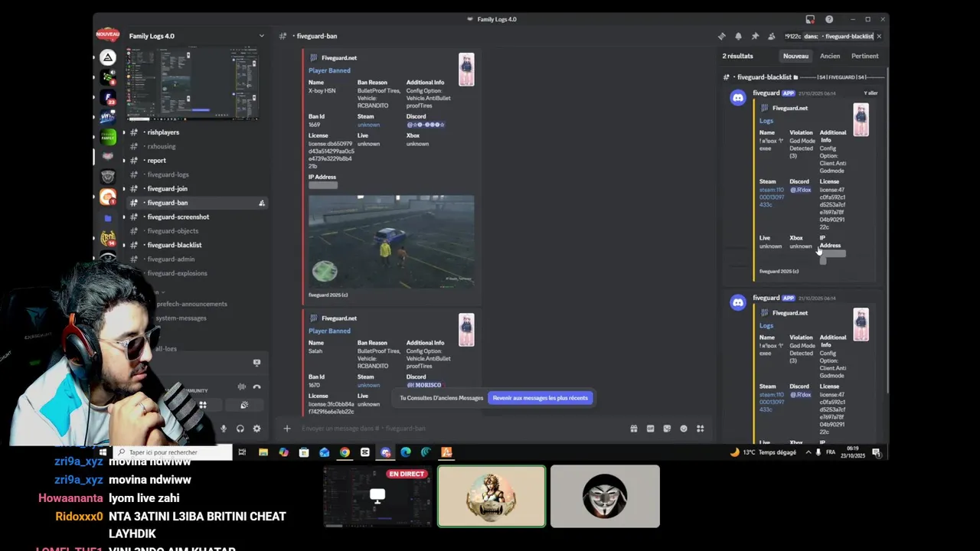Select the Anonymous mask participant tile

point(605,497)
